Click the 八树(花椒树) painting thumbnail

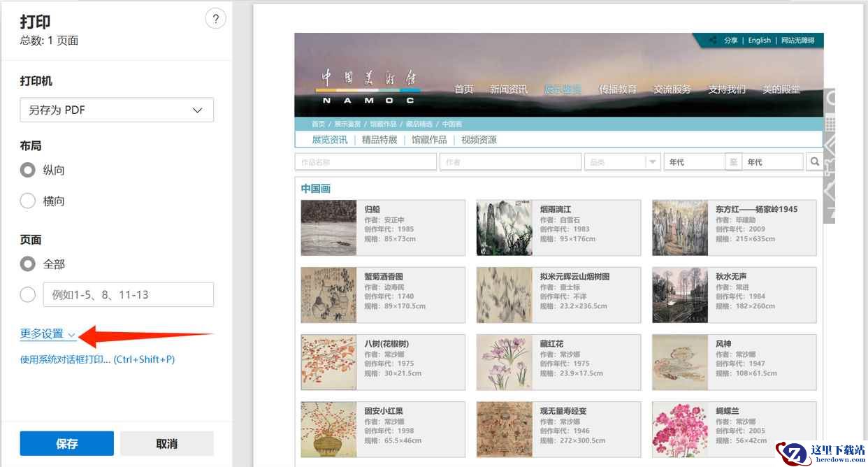point(328,362)
